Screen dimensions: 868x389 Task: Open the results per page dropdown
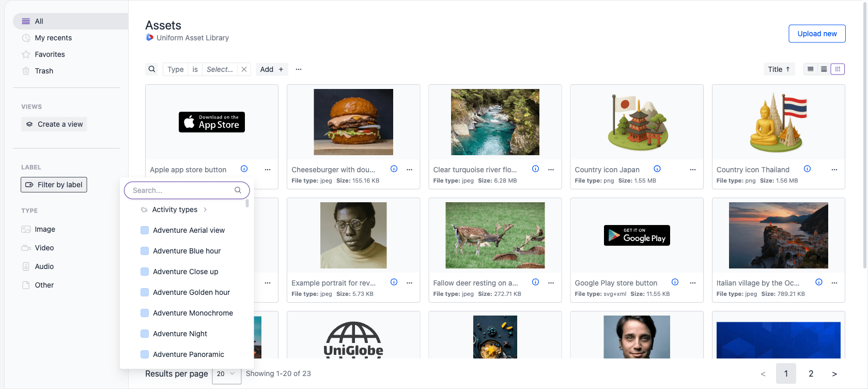226,373
